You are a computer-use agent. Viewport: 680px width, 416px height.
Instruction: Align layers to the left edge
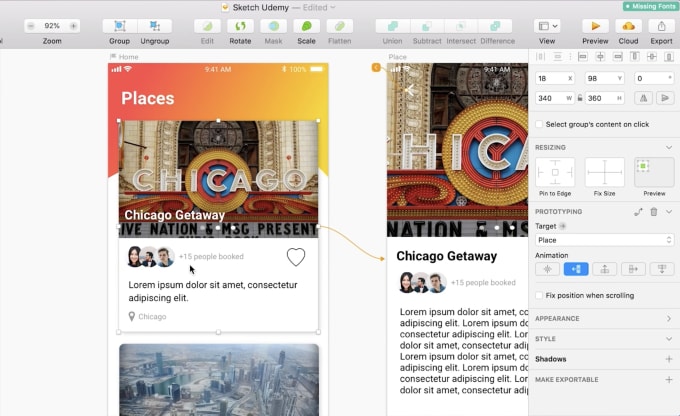(x=583, y=56)
